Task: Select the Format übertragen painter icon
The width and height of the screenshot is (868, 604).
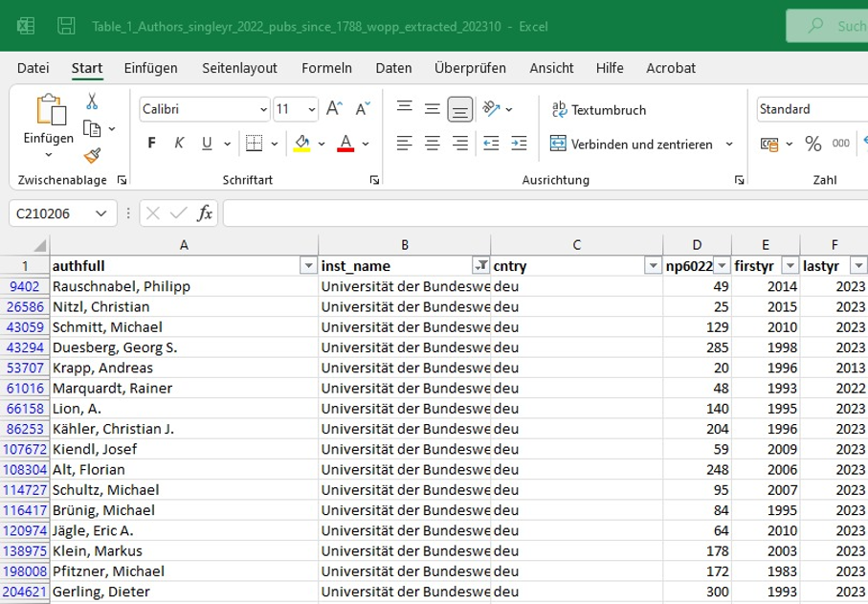Action: tap(92, 154)
